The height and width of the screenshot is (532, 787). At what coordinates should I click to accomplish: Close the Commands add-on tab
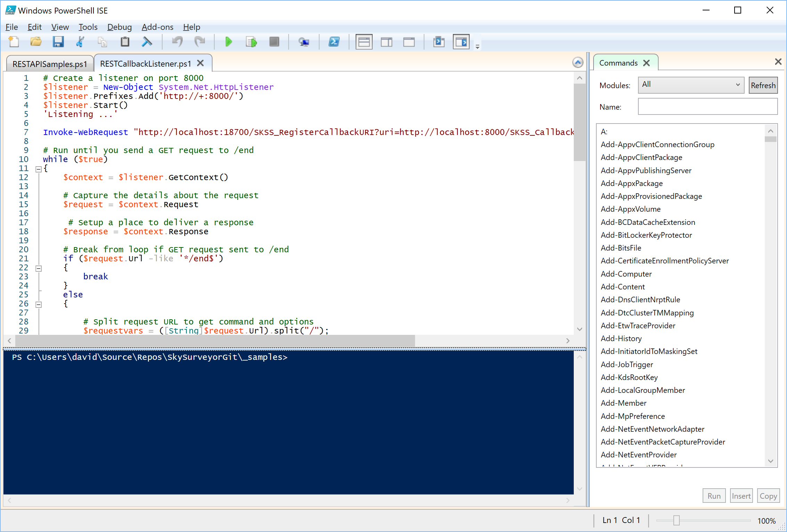click(646, 63)
